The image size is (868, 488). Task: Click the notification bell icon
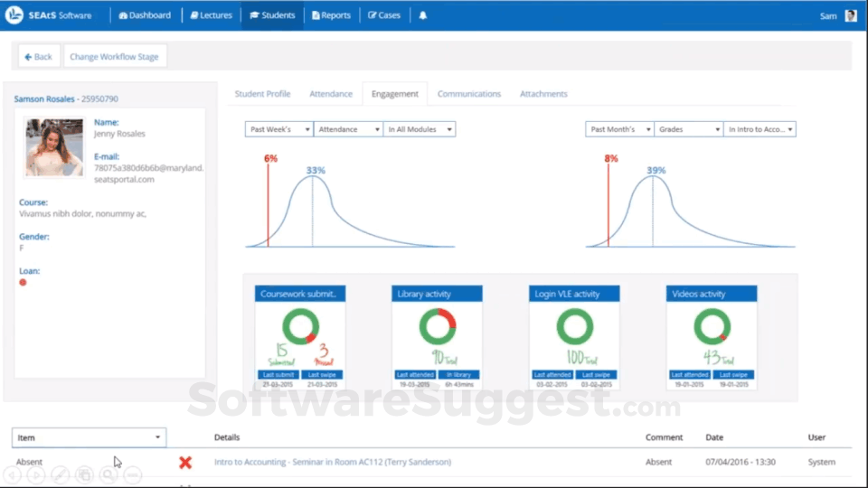(423, 15)
